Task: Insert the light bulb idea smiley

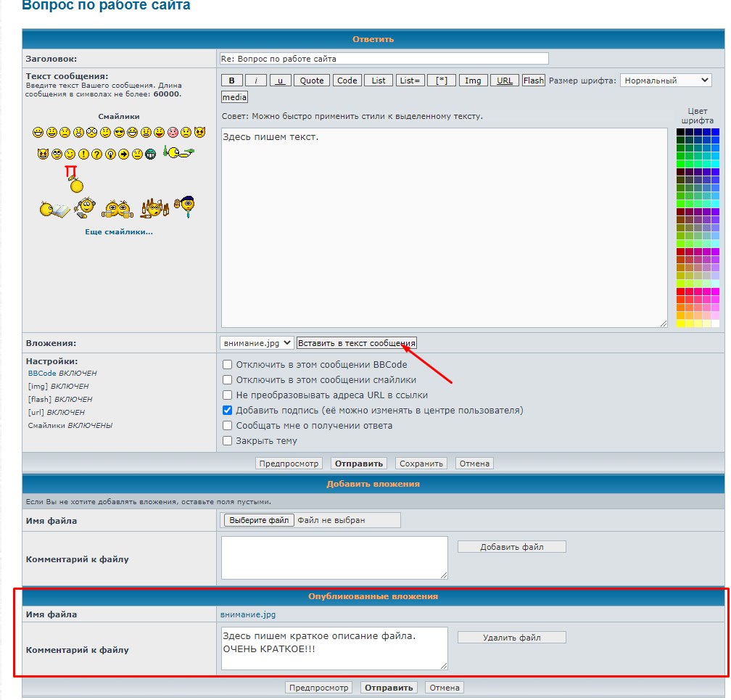Action: coord(110,154)
